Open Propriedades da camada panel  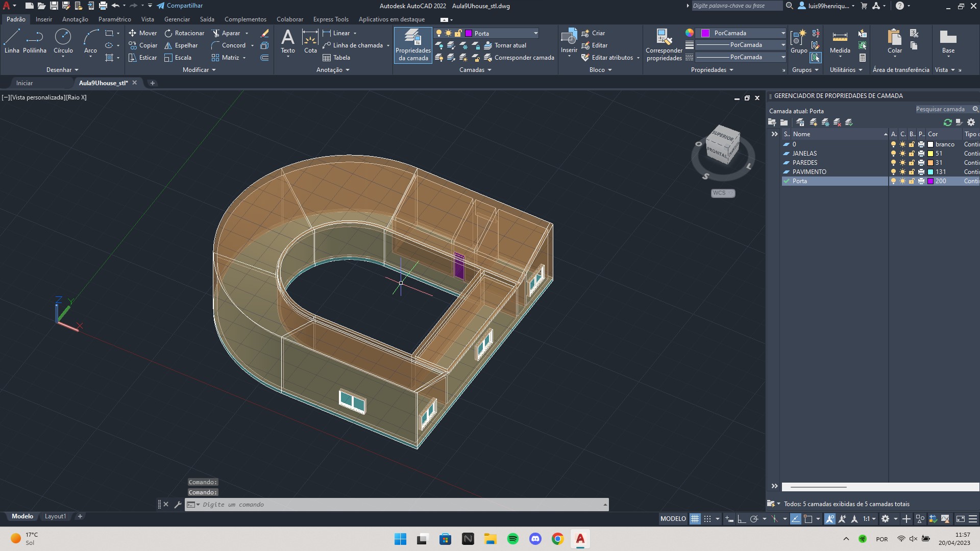click(x=413, y=45)
